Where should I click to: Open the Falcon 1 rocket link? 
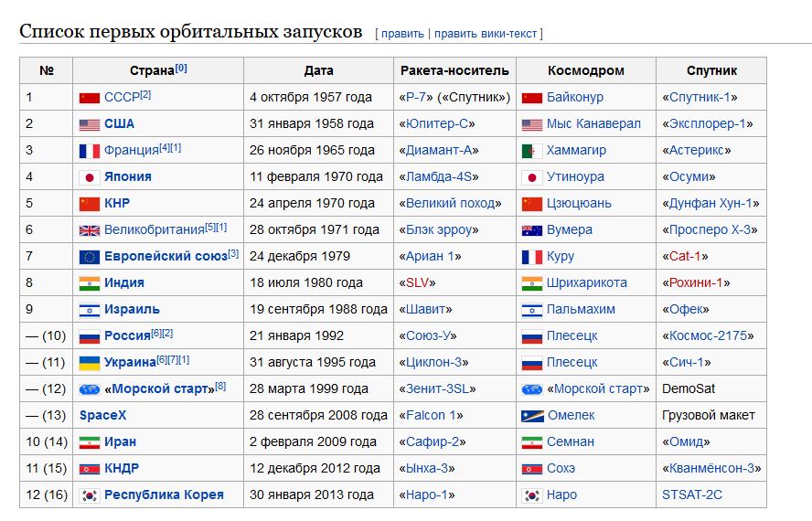[x=431, y=415]
